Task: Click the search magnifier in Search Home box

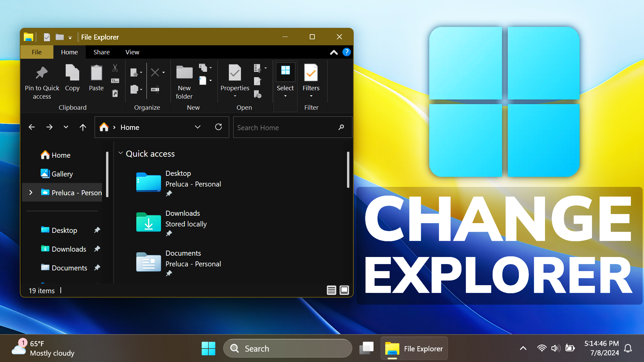Action: [x=341, y=127]
